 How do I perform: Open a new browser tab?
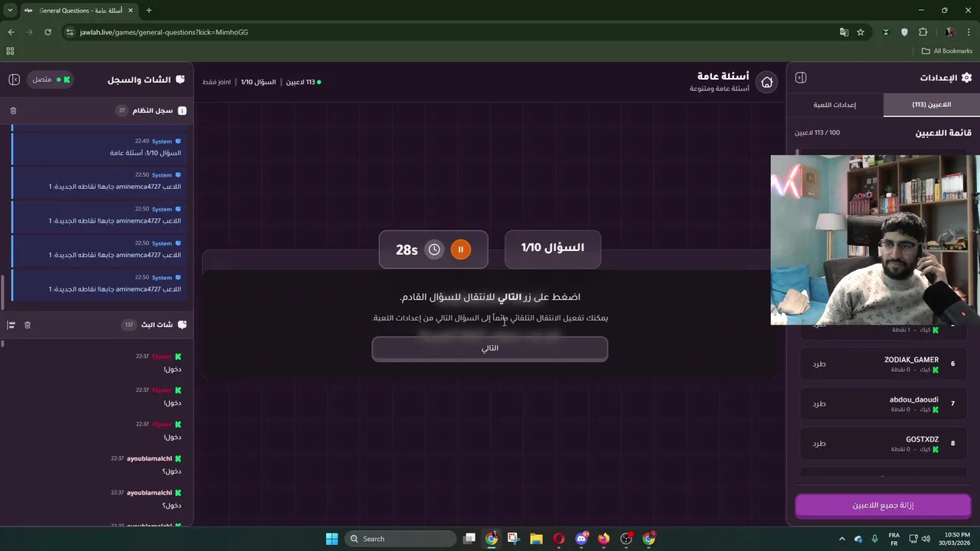click(149, 11)
